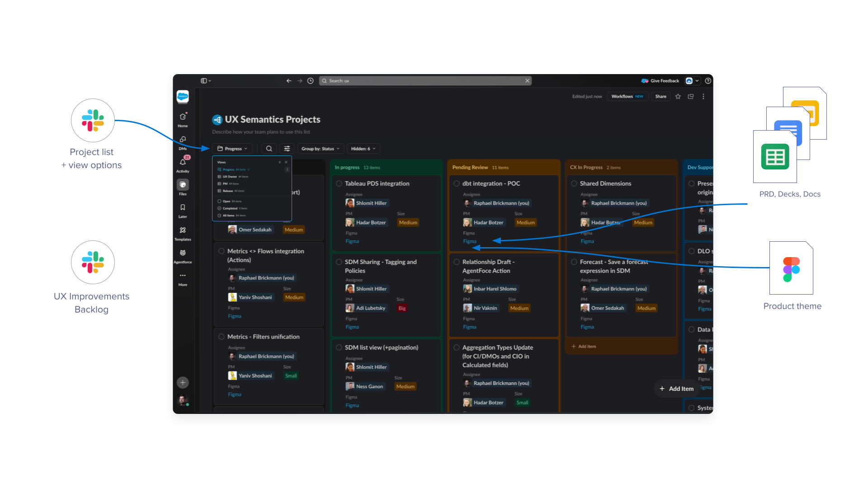Screen dimensions: 868x488
Task: Click the Add Item floating button
Action: pyautogui.click(x=676, y=389)
